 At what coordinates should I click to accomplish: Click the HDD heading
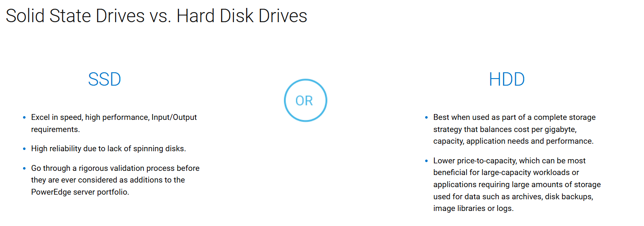(x=507, y=79)
